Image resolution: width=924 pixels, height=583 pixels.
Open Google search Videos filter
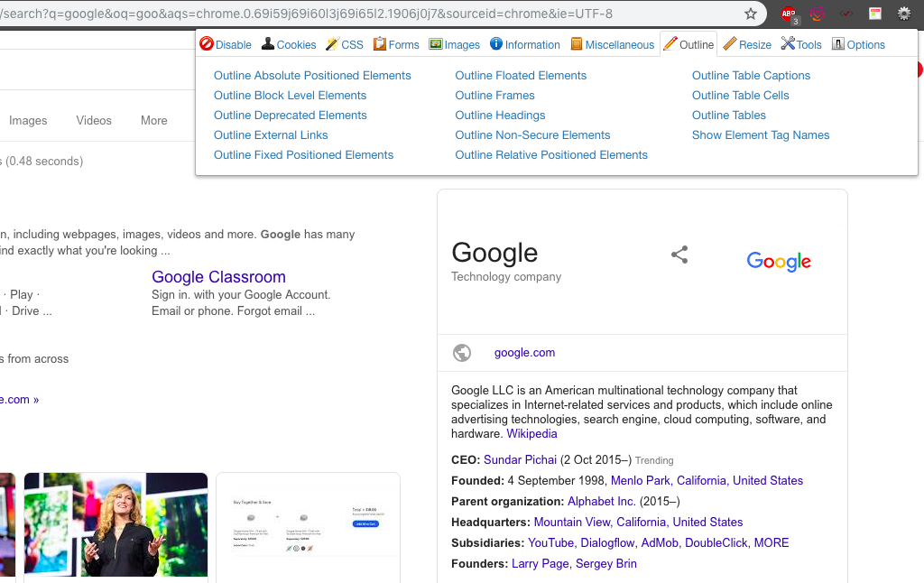(x=94, y=120)
